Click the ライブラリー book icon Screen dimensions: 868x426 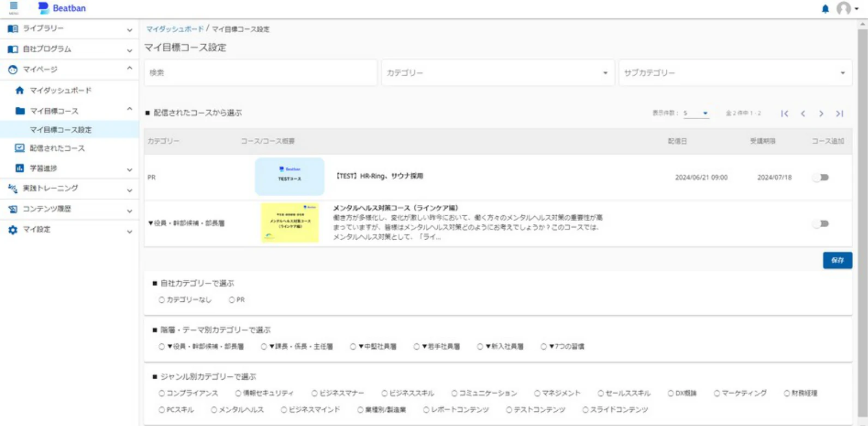13,28
